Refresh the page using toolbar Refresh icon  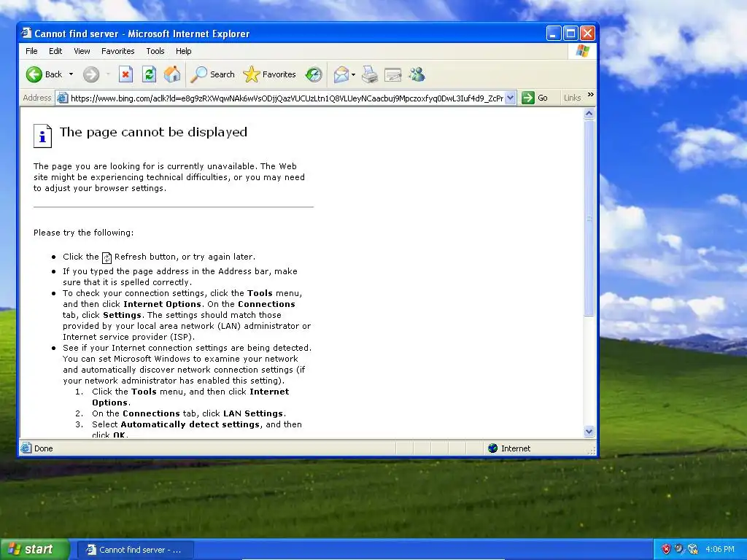[x=149, y=74]
